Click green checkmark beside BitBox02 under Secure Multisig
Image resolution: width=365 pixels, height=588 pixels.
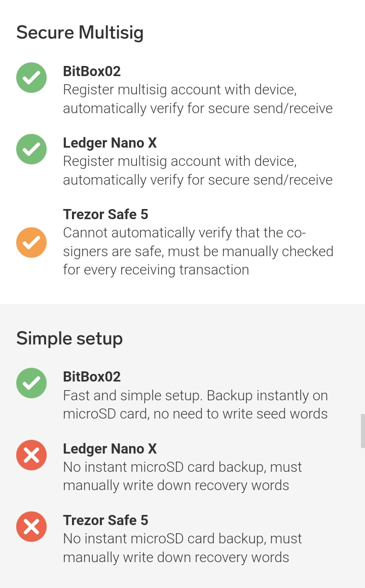point(31,78)
